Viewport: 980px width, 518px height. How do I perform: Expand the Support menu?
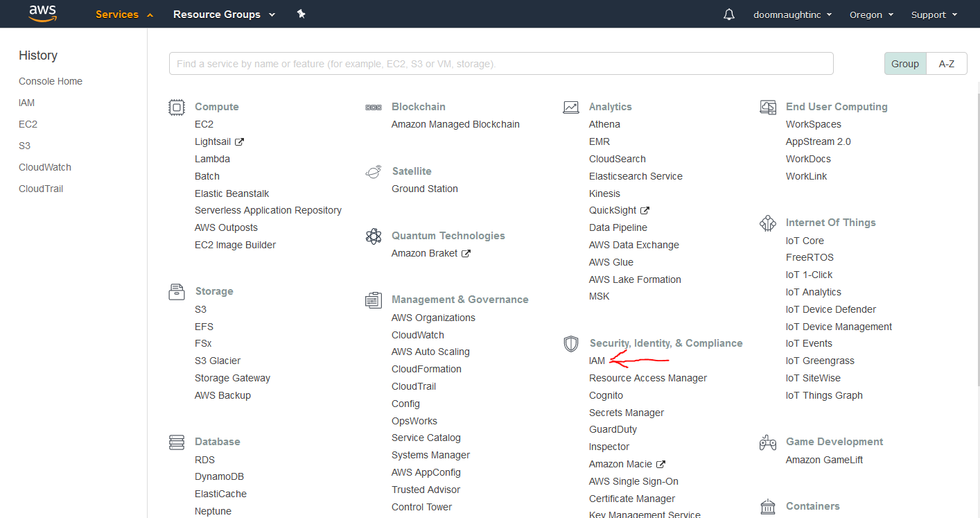pyautogui.click(x=934, y=15)
